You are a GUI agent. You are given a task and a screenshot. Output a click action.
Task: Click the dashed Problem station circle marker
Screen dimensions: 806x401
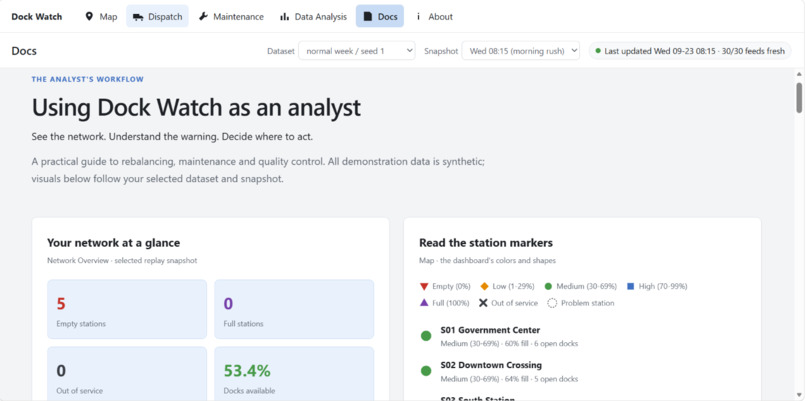[x=552, y=303]
